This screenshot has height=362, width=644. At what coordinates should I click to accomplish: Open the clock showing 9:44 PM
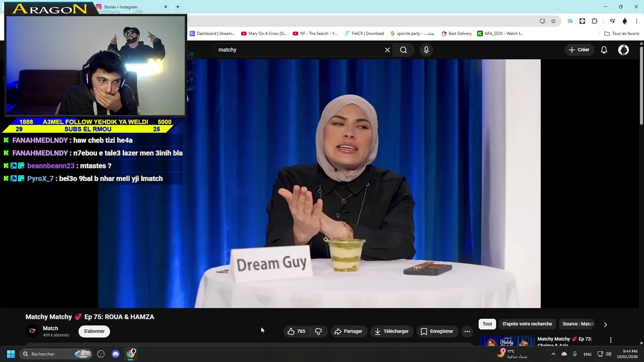627,354
